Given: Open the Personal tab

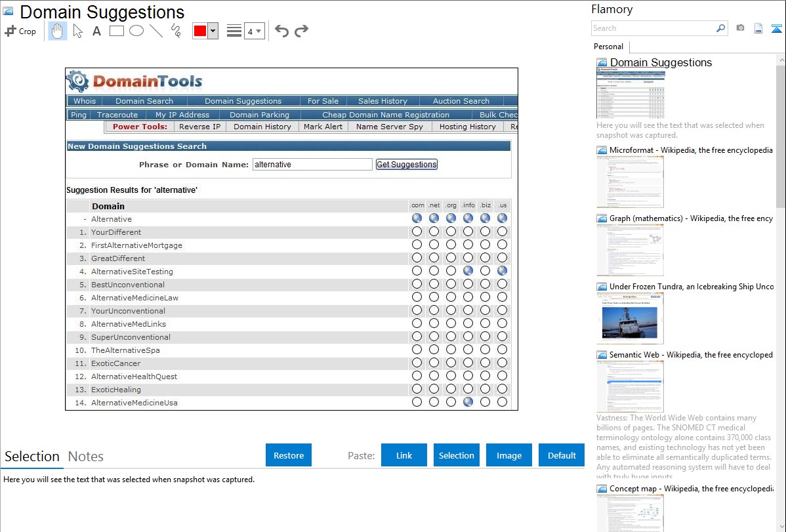Looking at the screenshot, I should click(x=609, y=47).
